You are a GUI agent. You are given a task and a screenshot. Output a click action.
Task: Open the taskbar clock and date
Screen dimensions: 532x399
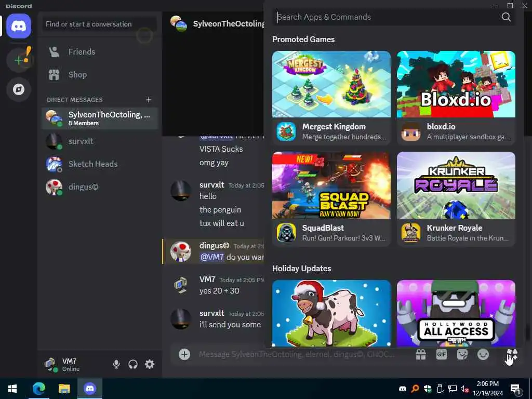pyautogui.click(x=487, y=389)
